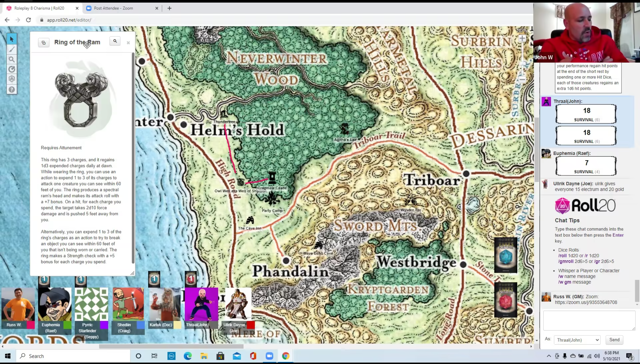Click Ullrik Dayne (Joe) avatar
The height and width of the screenshot is (364, 640).
(238, 304)
